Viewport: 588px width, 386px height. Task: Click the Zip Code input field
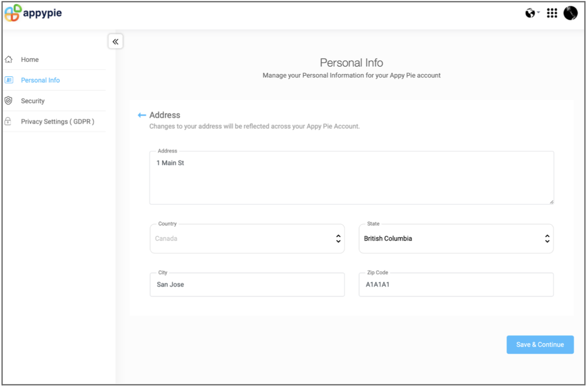click(456, 285)
